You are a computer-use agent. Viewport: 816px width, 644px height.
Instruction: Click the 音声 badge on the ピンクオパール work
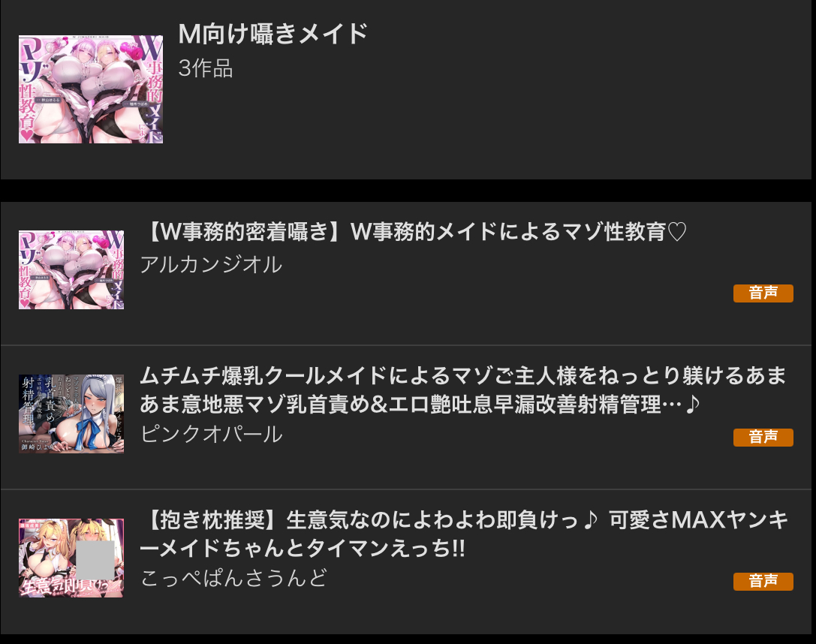(763, 437)
